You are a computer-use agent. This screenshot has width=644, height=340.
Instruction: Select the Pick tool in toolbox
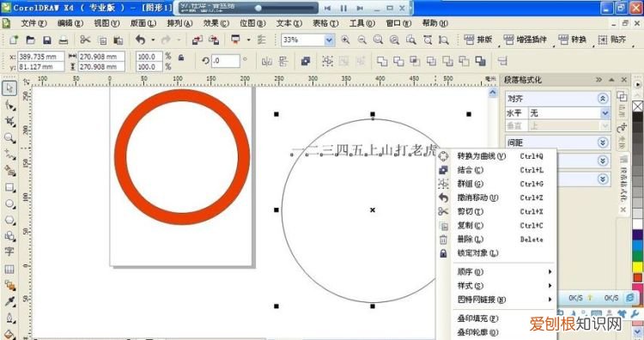point(9,88)
